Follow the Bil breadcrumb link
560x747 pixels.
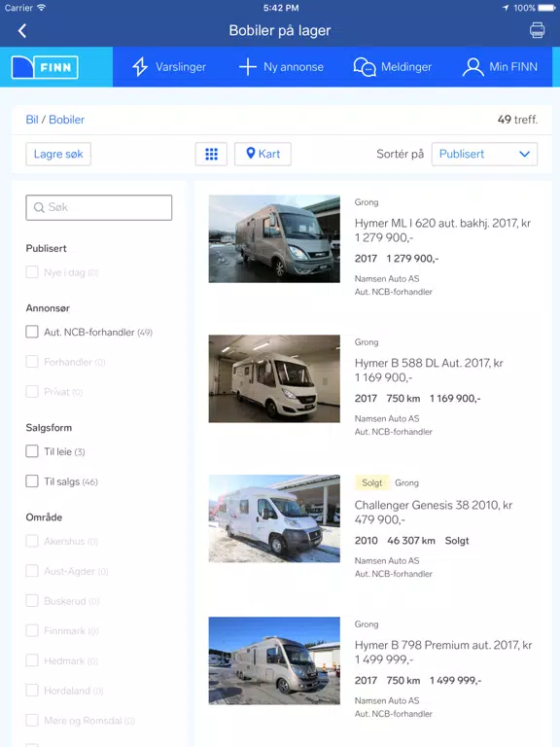[32, 120]
